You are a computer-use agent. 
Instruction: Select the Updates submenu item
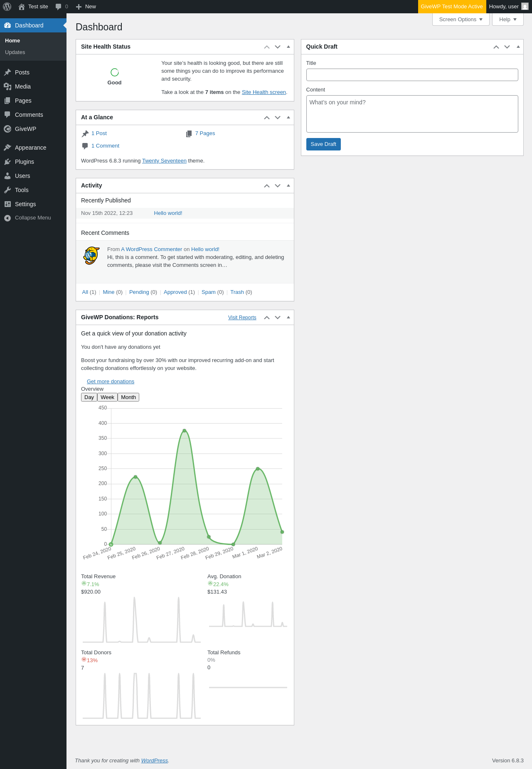click(15, 52)
